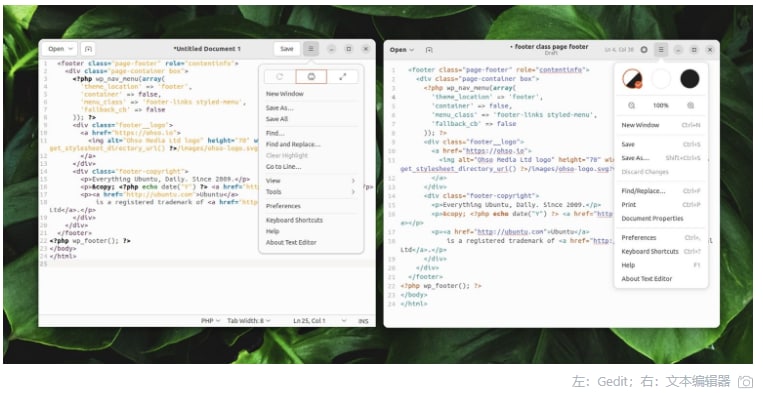763x393 pixels.
Task: Click wp_footer(); line in Text Editor
Action: tap(441, 286)
